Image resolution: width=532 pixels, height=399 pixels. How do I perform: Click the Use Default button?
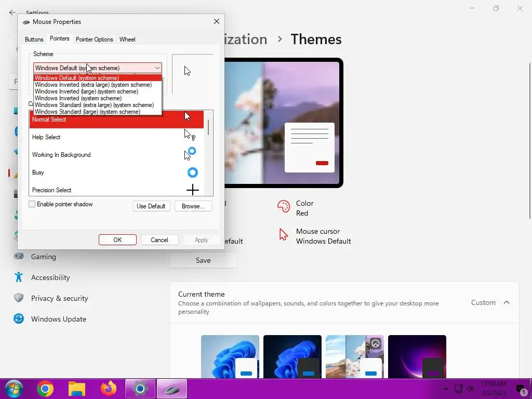point(151,206)
